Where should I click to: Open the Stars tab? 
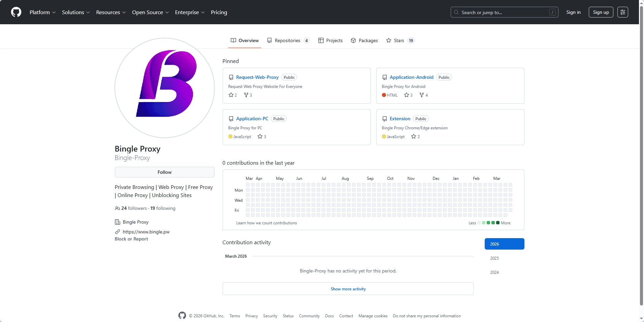tap(400, 40)
